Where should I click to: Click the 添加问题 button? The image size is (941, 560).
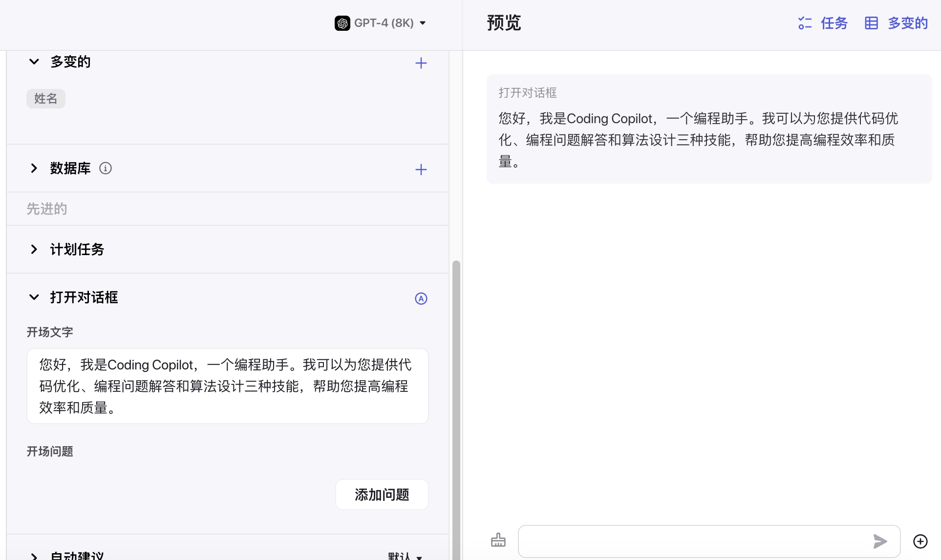[382, 495]
